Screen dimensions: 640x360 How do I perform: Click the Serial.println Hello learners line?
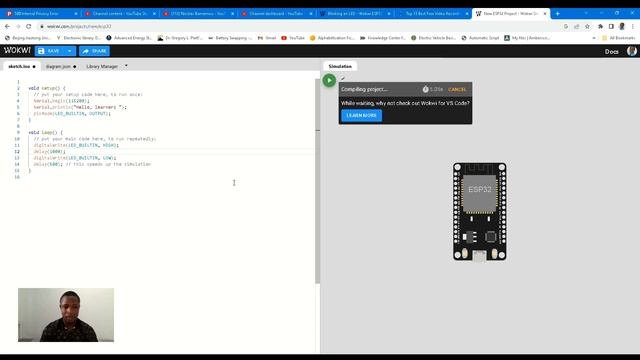pyautogui.click(x=80, y=107)
